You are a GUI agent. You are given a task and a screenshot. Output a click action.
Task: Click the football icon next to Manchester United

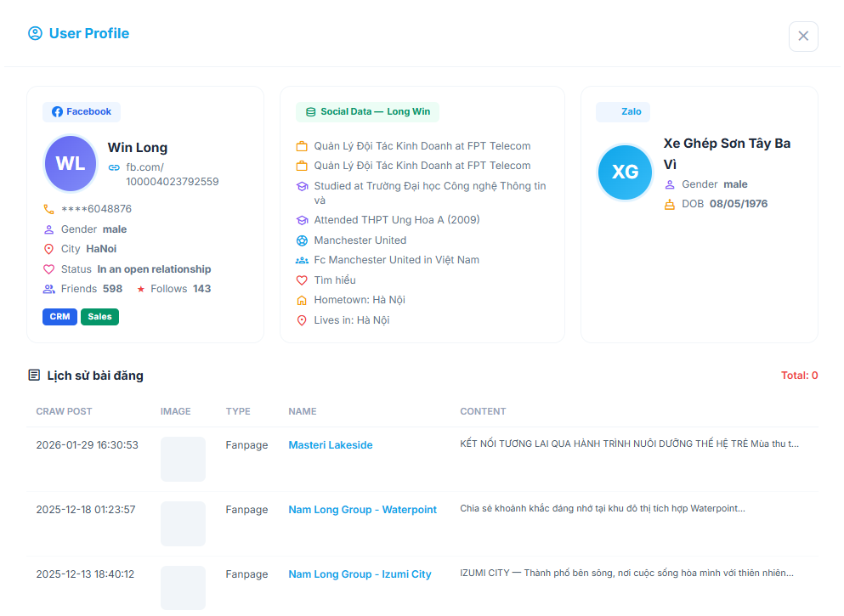point(302,240)
